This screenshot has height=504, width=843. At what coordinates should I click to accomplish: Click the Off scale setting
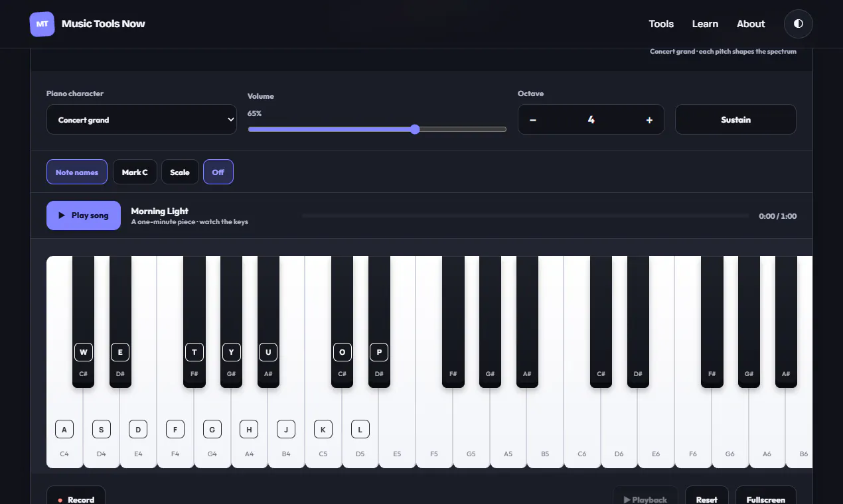pos(218,172)
